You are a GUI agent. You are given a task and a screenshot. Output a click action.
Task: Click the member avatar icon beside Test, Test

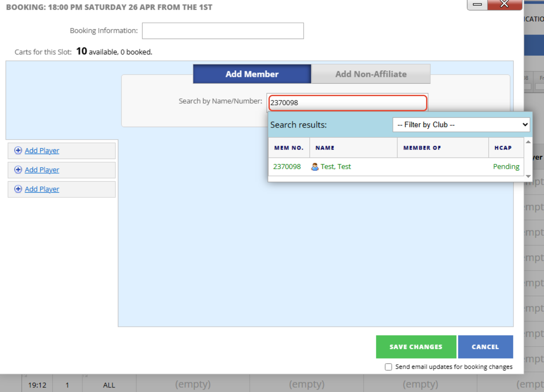coord(315,167)
